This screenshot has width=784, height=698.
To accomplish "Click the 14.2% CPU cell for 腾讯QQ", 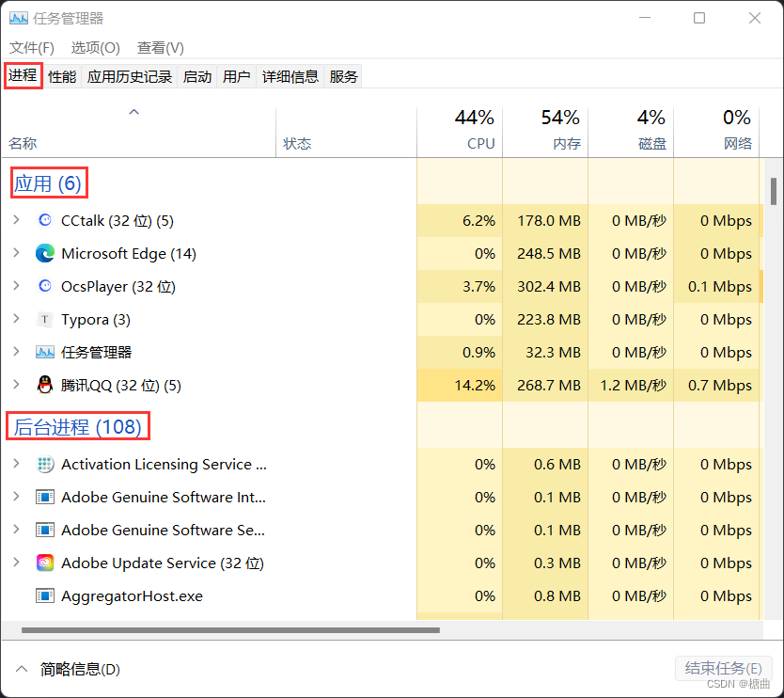I will (460, 386).
